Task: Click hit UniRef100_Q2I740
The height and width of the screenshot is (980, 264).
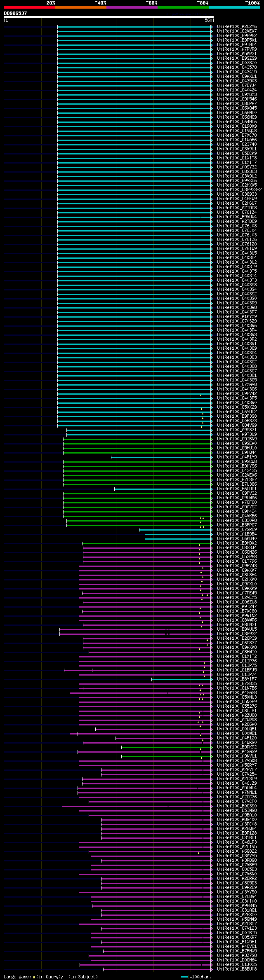Action: [237, 144]
